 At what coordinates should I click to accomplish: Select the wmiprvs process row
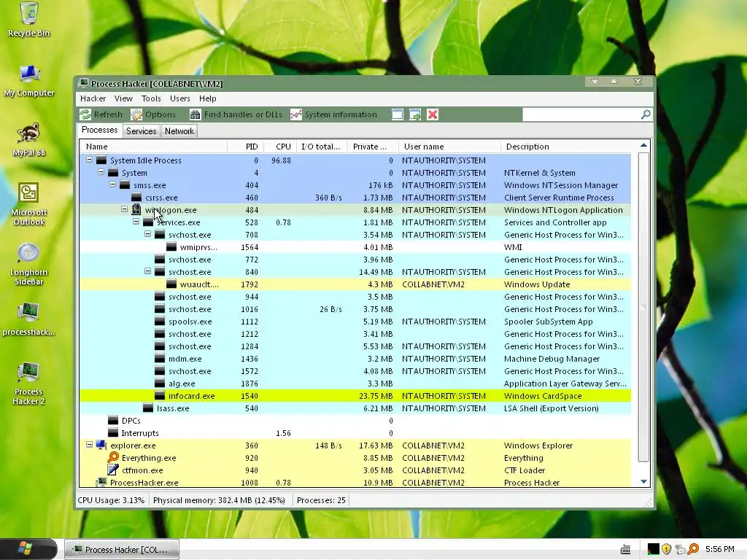pos(355,247)
